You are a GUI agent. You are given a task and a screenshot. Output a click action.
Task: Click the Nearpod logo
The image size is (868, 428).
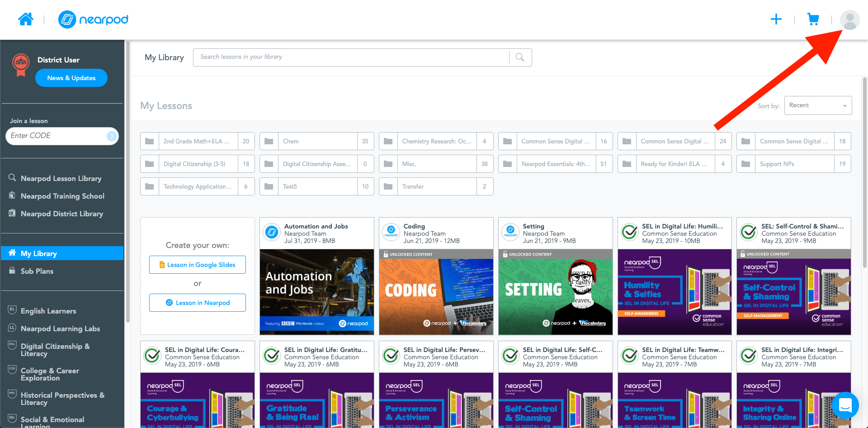point(94,19)
